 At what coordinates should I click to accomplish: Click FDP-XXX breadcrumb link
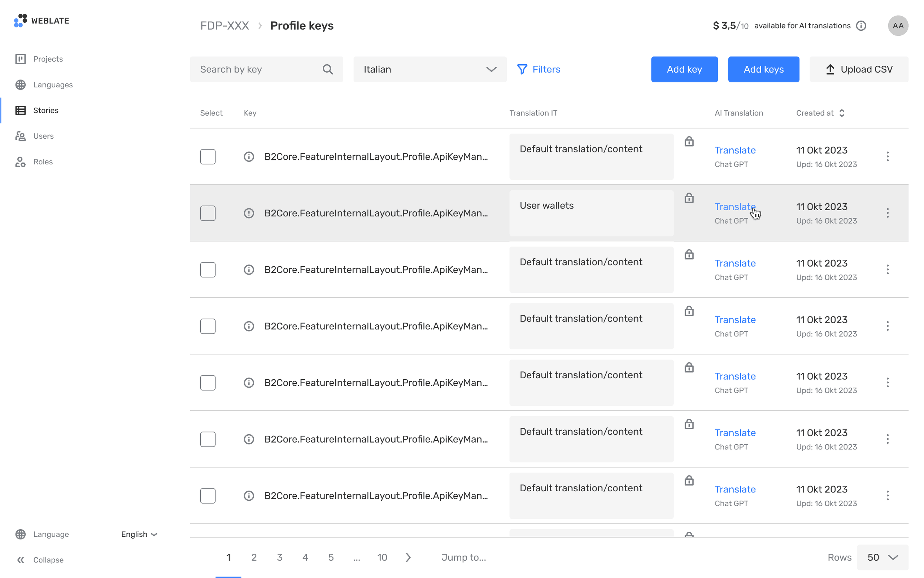(x=225, y=26)
